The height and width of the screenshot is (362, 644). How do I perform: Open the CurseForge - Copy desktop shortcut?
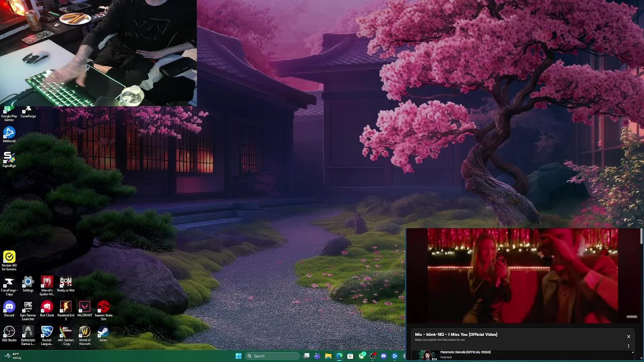pos(9,286)
